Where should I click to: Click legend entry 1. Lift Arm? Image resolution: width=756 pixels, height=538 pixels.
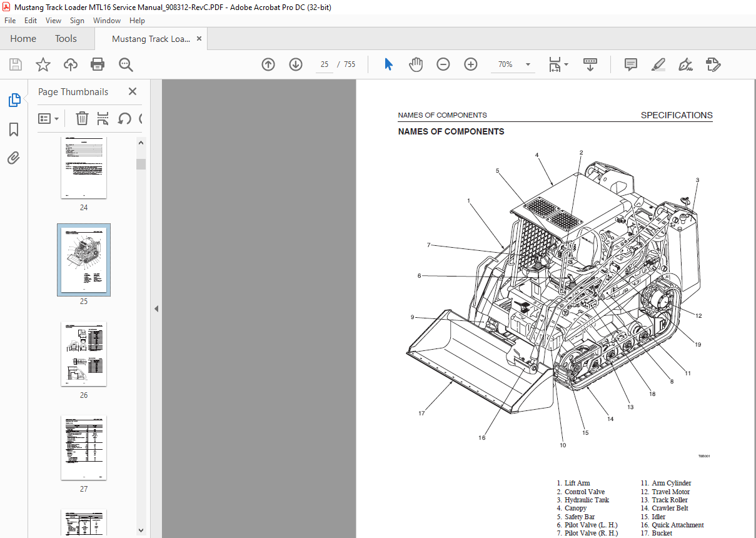573,483
